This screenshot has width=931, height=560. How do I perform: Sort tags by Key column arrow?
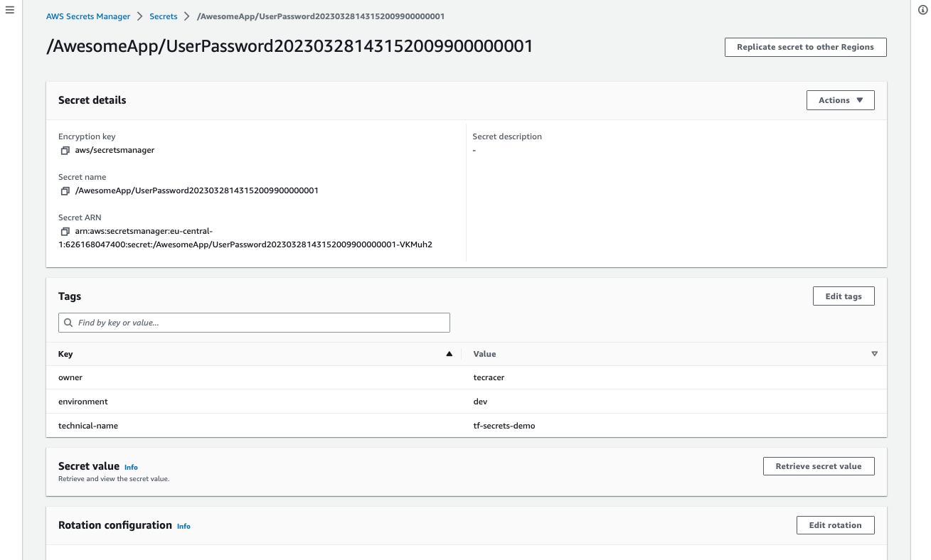449,354
